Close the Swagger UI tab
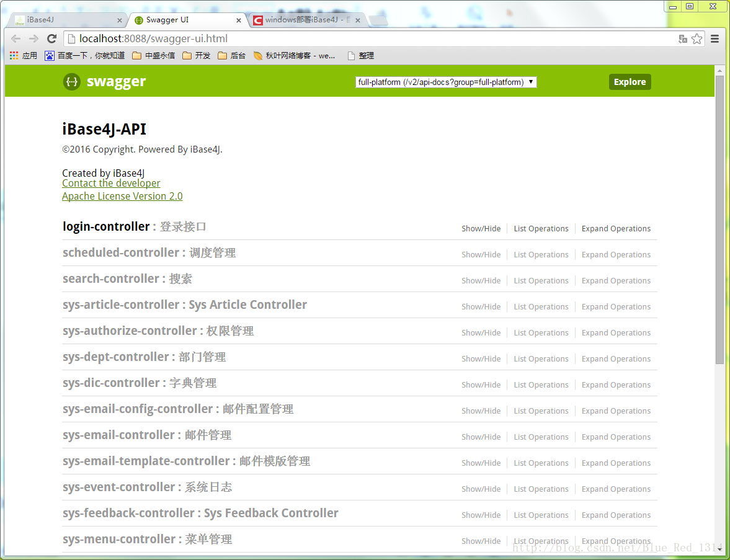Viewport: 730px width, 560px height. tap(239, 20)
